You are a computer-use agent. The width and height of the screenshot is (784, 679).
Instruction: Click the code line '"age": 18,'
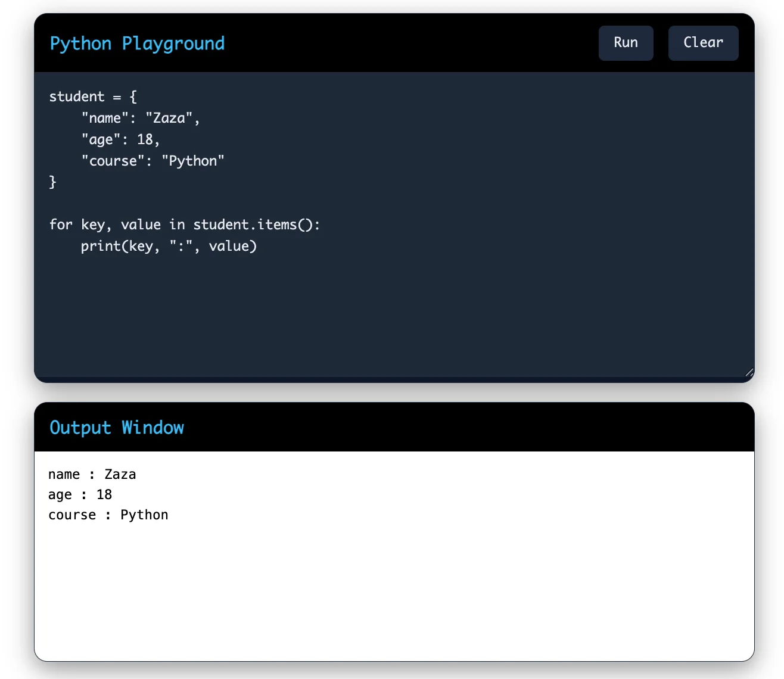120,139
